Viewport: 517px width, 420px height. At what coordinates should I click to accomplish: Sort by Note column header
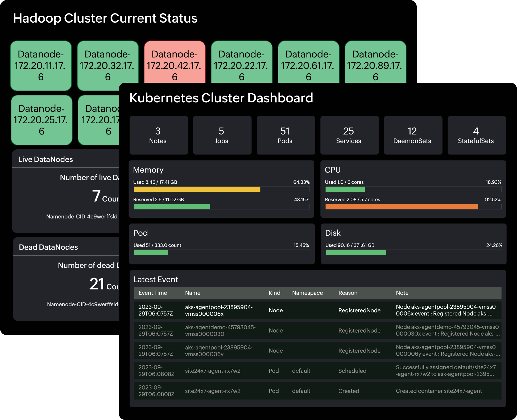click(402, 293)
